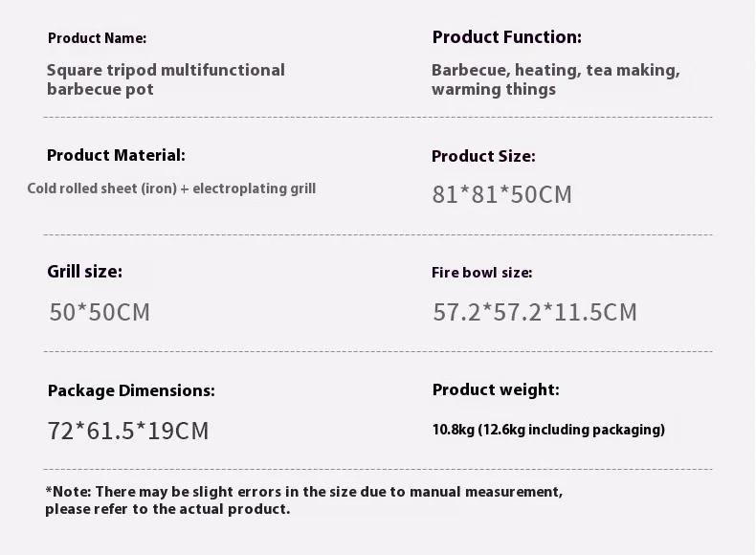Click the "*Note:" manual measurement disclaimer line
Viewport: 756px width, 555px height.
pyautogui.click(x=303, y=492)
